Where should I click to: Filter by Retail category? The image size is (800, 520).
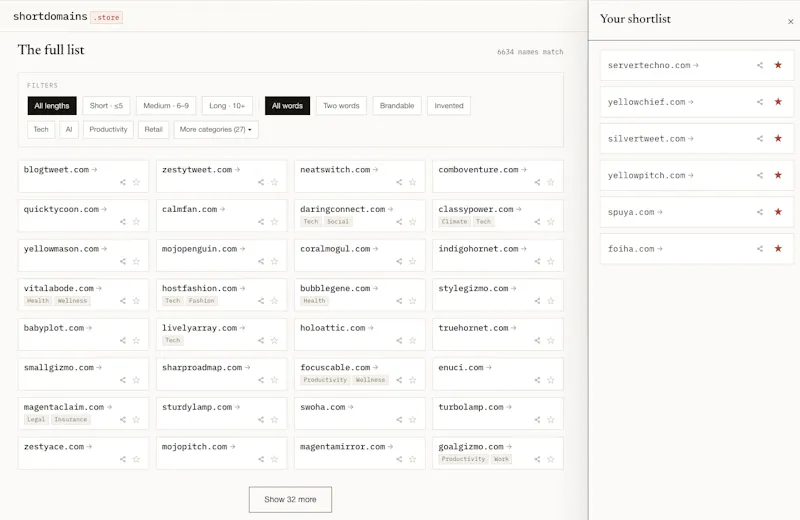[153, 130]
